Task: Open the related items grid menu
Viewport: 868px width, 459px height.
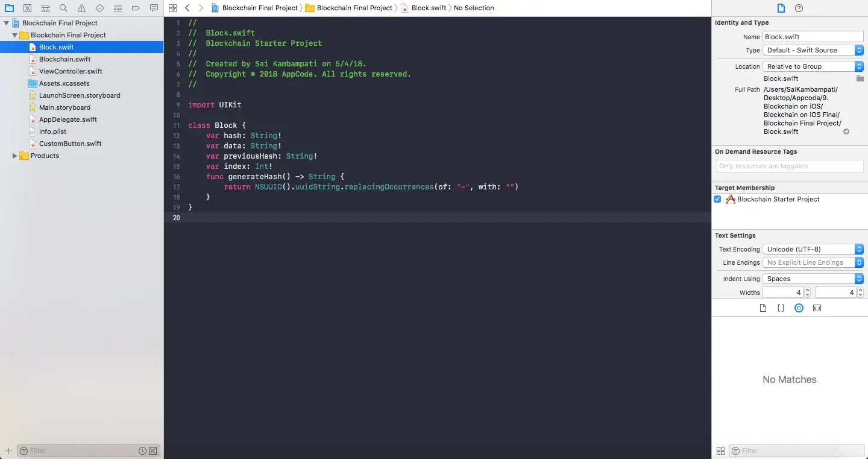Action: pyautogui.click(x=173, y=8)
